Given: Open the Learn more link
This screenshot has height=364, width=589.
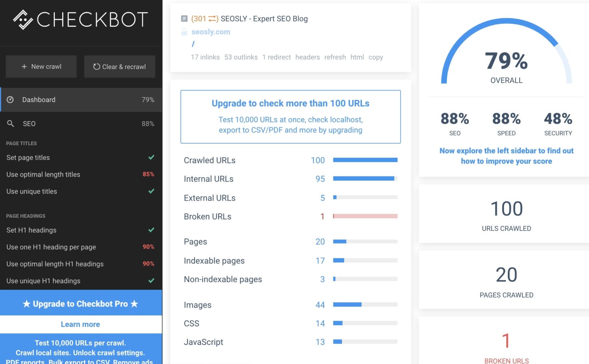Looking at the screenshot, I should [80, 324].
